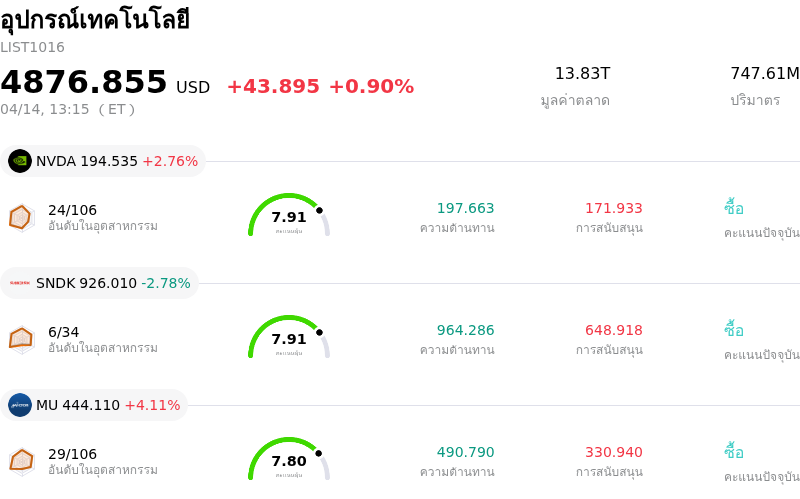800x499 pixels.
Task: Click the MU 7.80 score gauge
Action: 289,460
